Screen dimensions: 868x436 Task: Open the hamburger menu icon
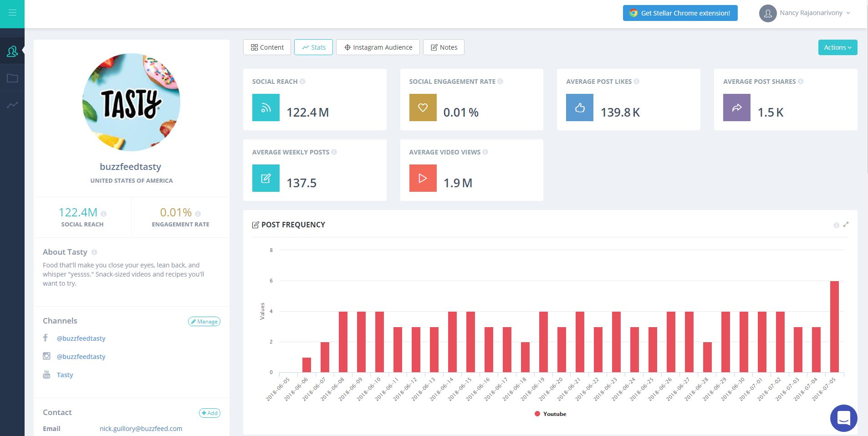(x=12, y=13)
